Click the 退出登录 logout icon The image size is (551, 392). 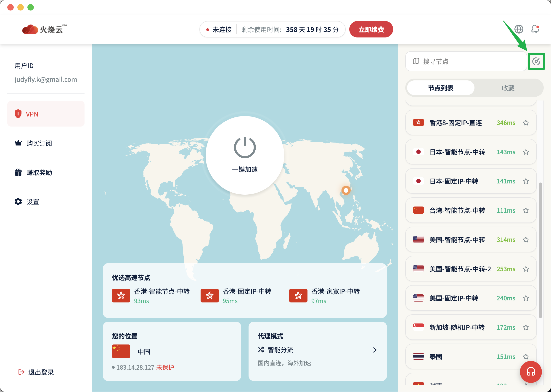21,372
